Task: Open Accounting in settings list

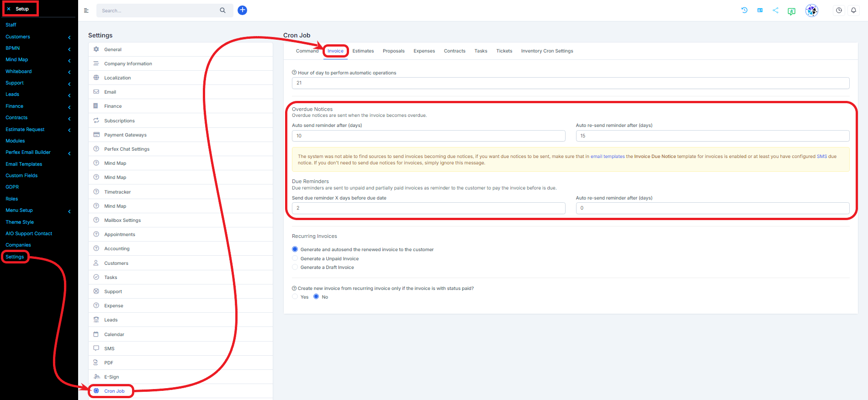Action: click(180, 248)
